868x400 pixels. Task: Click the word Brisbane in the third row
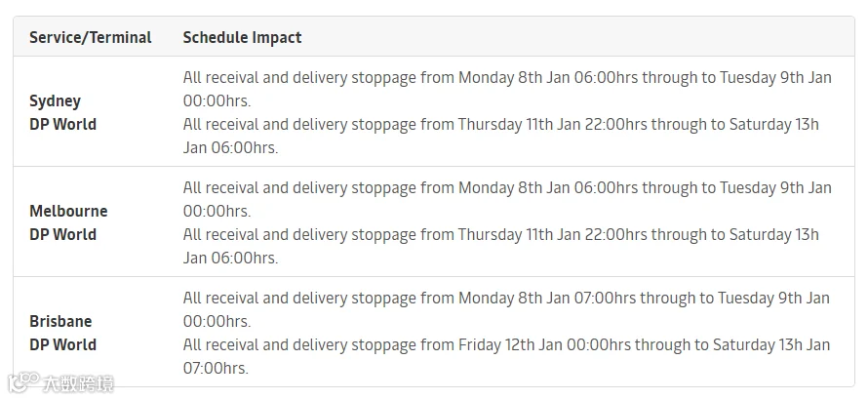60,321
